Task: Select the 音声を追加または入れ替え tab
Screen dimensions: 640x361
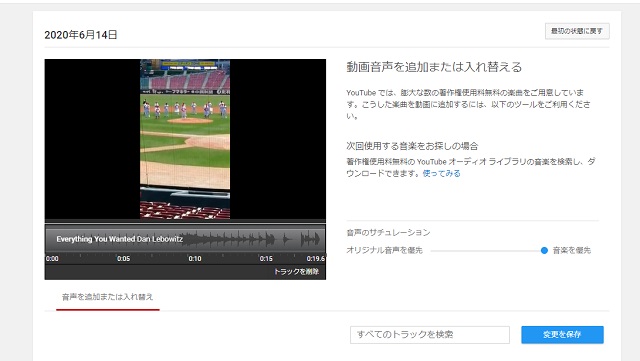Action: [x=107, y=297]
